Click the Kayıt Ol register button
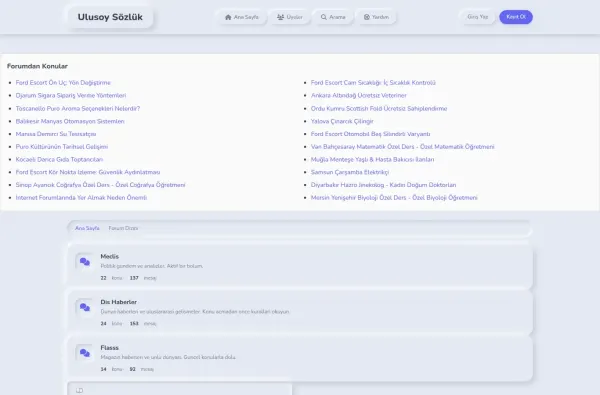The width and height of the screenshot is (600, 395). (x=516, y=17)
